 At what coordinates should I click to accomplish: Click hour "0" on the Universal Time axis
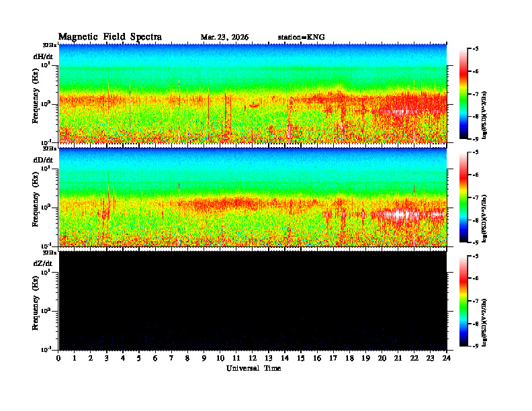coord(58,359)
